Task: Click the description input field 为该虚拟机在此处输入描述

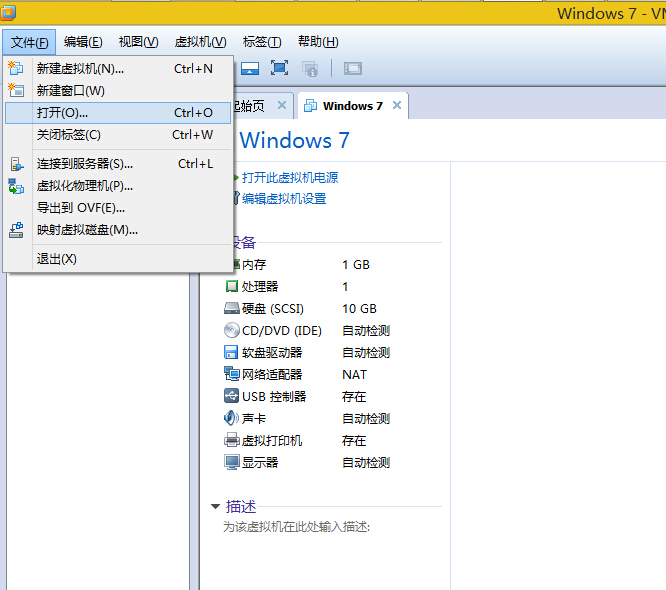Action: 296,527
